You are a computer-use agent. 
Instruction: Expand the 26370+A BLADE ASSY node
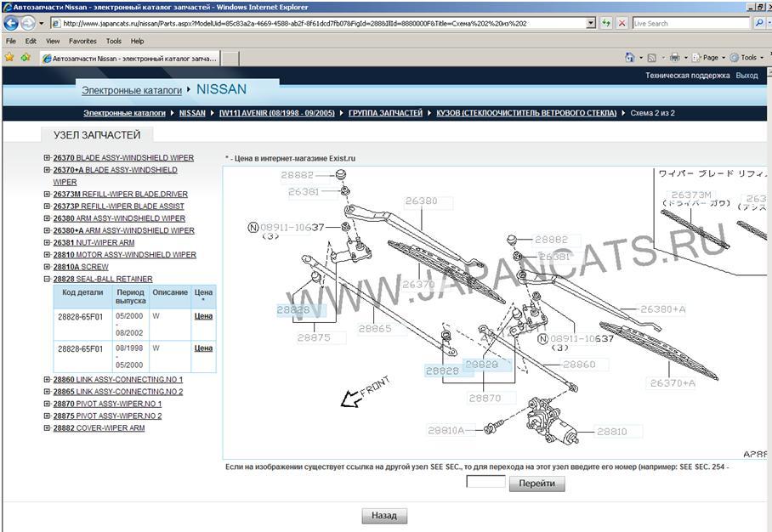pyautogui.click(x=47, y=170)
